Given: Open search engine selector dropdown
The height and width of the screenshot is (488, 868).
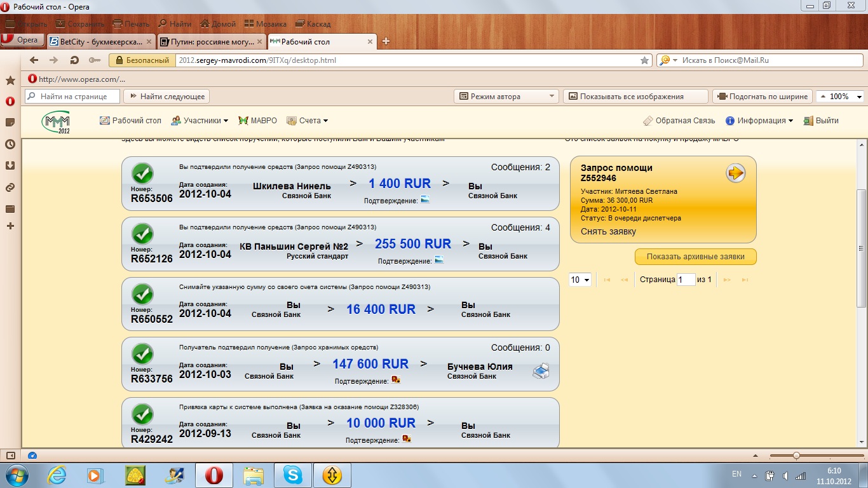Looking at the screenshot, I should (x=668, y=60).
